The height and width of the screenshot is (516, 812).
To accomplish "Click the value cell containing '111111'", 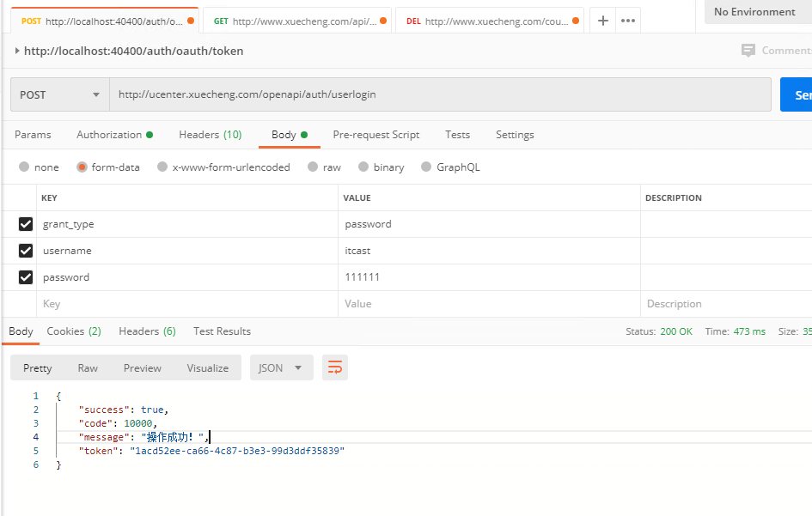I will coord(489,277).
